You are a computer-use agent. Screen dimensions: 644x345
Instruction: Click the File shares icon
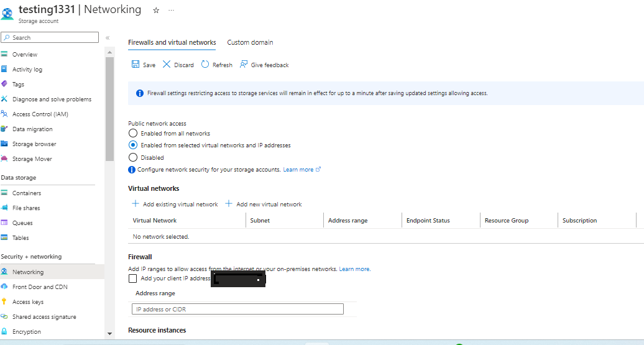[4, 208]
